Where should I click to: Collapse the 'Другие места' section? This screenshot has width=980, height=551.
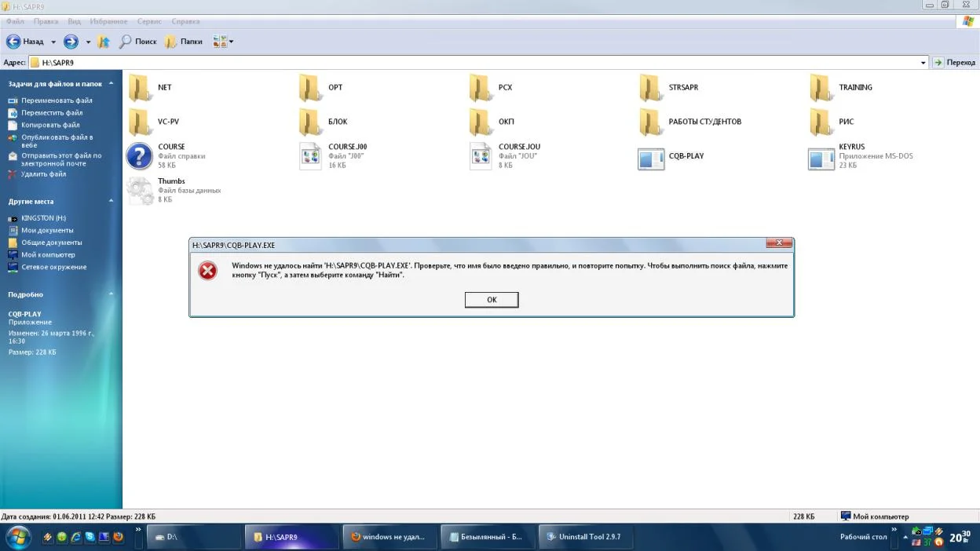[x=111, y=201]
